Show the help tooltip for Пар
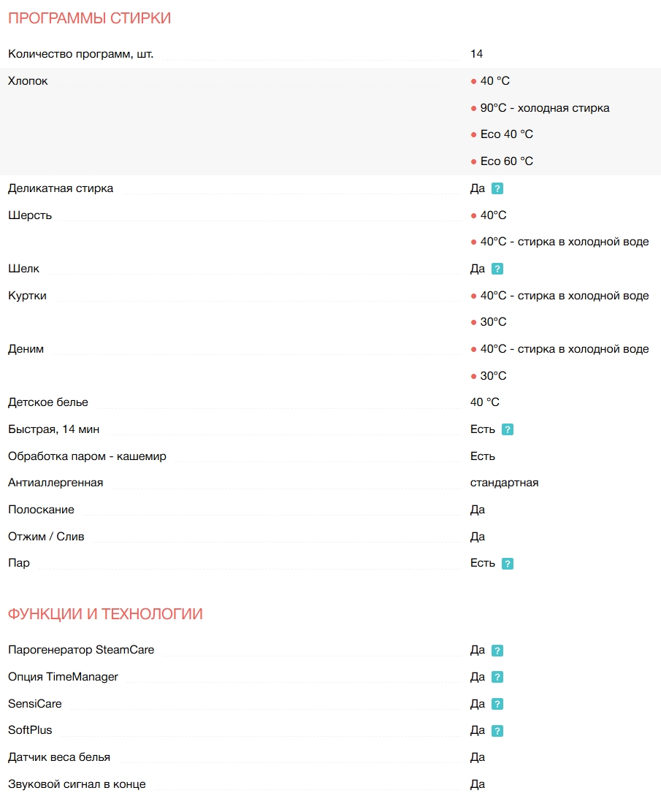The width and height of the screenshot is (661, 812). (x=508, y=563)
